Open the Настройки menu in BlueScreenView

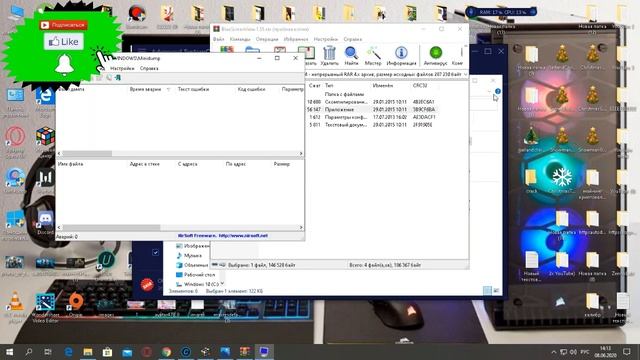pos(122,68)
